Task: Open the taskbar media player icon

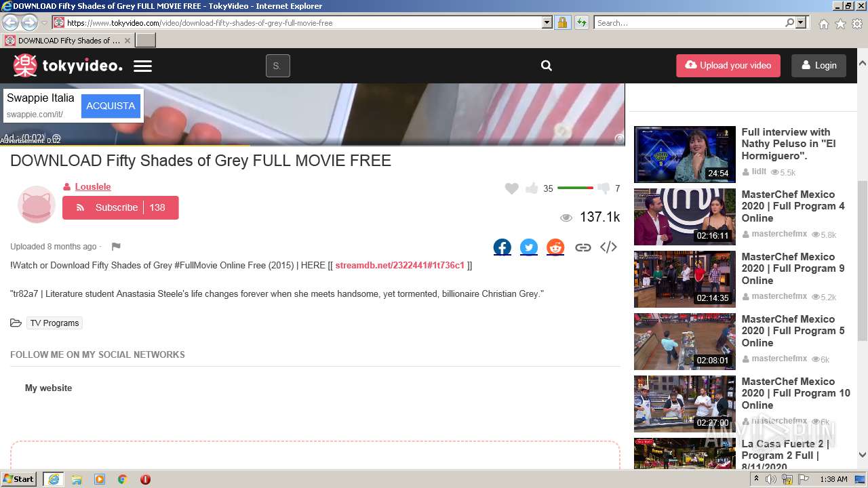Action: [x=100, y=479]
